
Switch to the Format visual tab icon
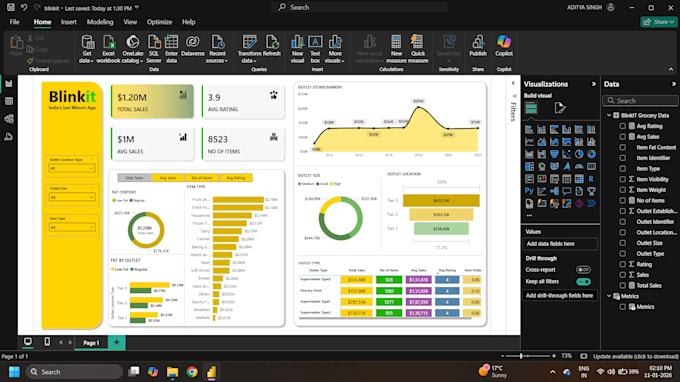560,108
